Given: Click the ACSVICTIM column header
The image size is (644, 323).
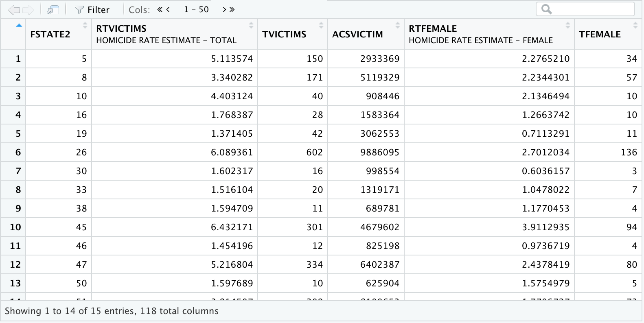Looking at the screenshot, I should [357, 34].
